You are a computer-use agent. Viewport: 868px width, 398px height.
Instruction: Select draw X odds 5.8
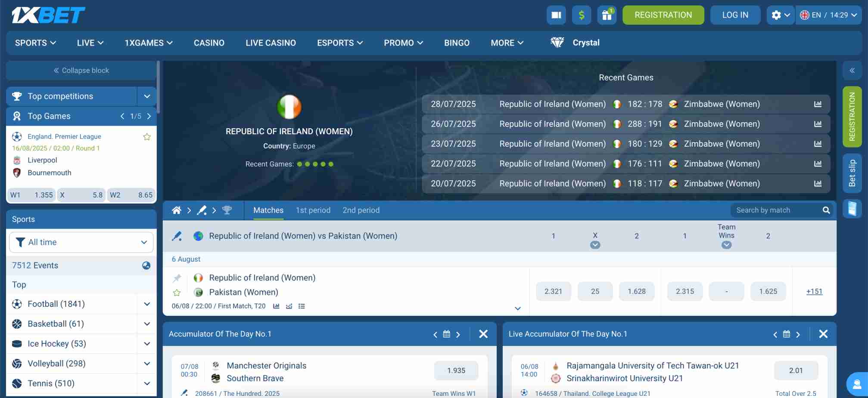pyautogui.click(x=81, y=195)
